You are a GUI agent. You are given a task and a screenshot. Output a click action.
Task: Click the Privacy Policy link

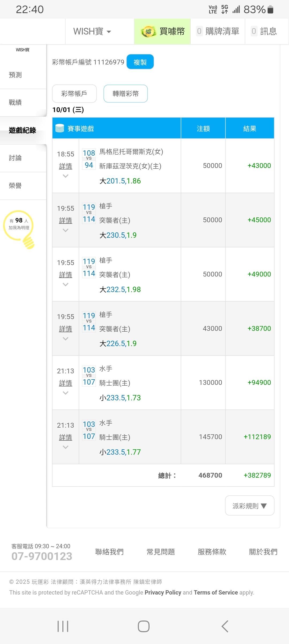pyautogui.click(x=163, y=592)
